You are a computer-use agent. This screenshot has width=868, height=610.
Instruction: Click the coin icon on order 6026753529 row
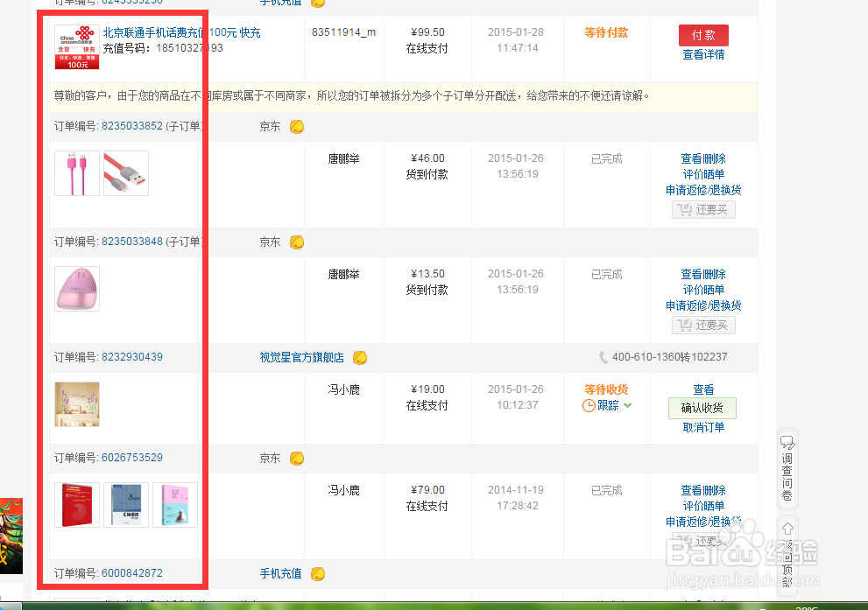click(x=297, y=458)
